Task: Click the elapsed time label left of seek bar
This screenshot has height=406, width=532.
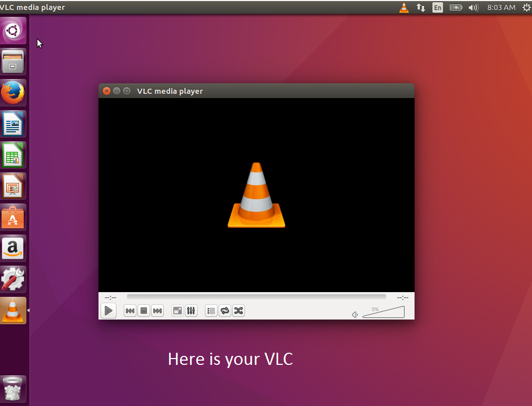Action: coord(110,297)
